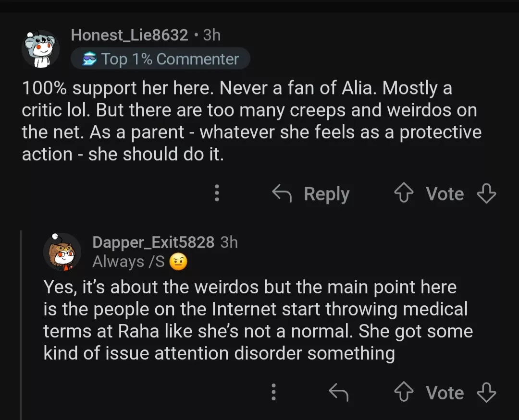519x420 pixels.
Task: Open more options for Honest_Lie8632's comment
Action: coord(217,193)
